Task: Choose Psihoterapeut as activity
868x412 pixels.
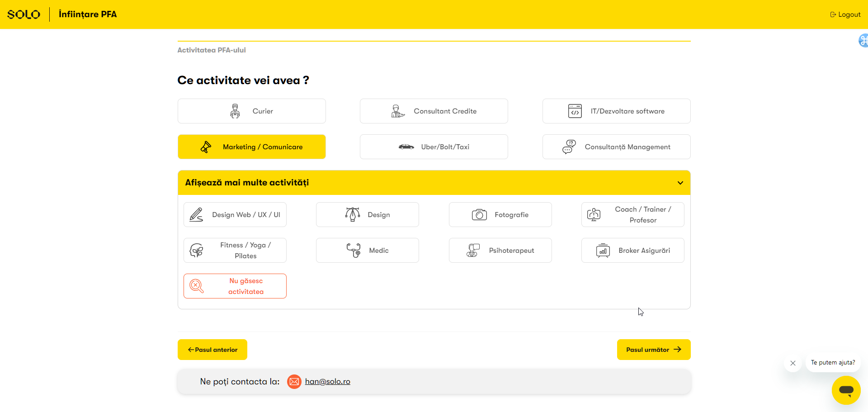Action: point(500,251)
